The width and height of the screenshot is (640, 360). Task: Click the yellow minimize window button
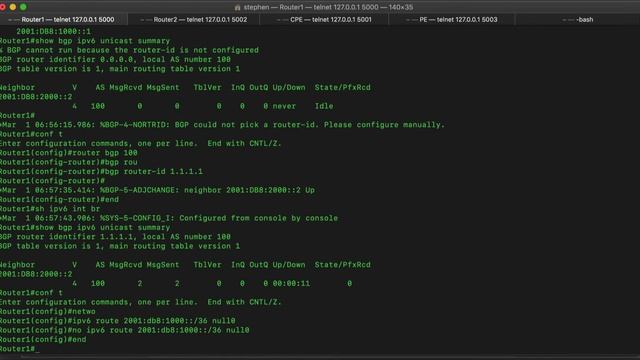click(x=13, y=7)
